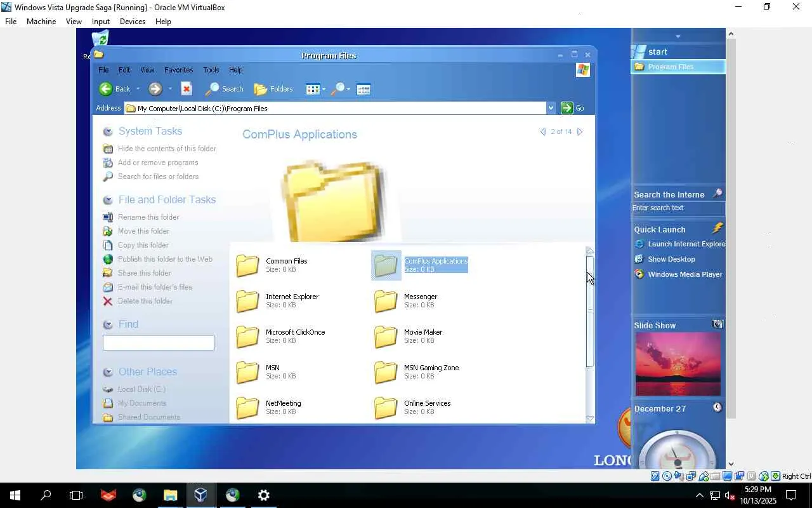Open the Views icon dropdown arrow
The width and height of the screenshot is (812, 508).
[x=324, y=90]
